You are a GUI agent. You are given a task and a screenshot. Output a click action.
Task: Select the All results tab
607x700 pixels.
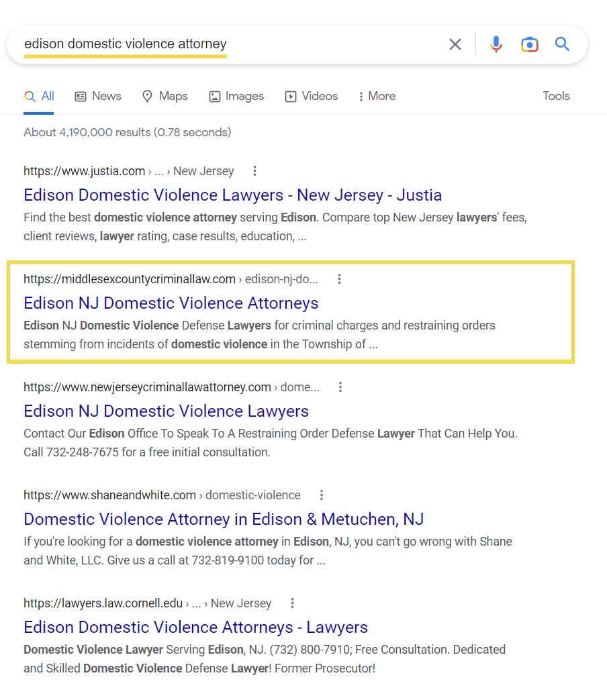(39, 96)
